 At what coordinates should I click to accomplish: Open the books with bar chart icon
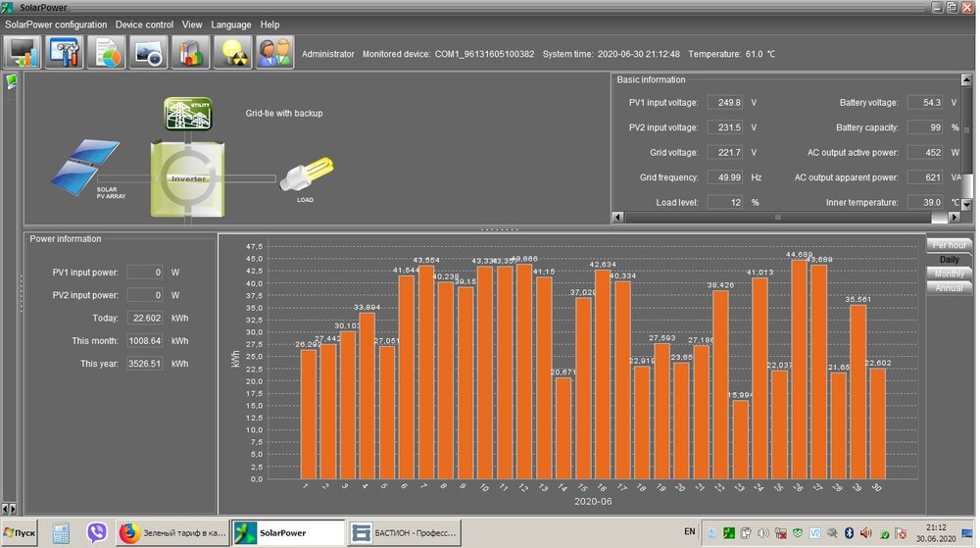coord(191,53)
